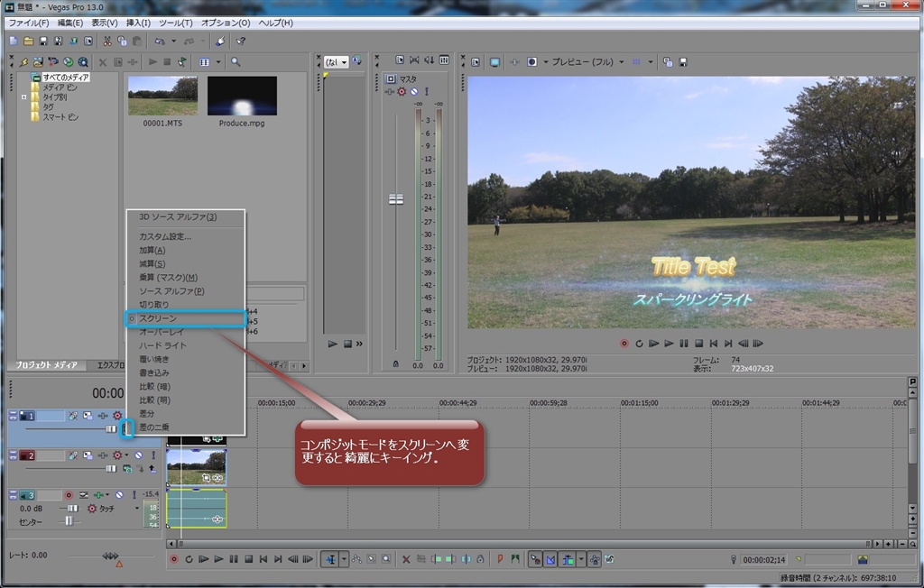Toggle Master bus mute in mixer

[414, 92]
